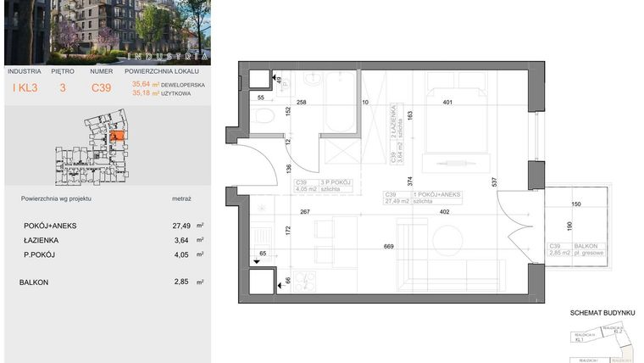Click the orange highlighted unit in the floor map

118,136
